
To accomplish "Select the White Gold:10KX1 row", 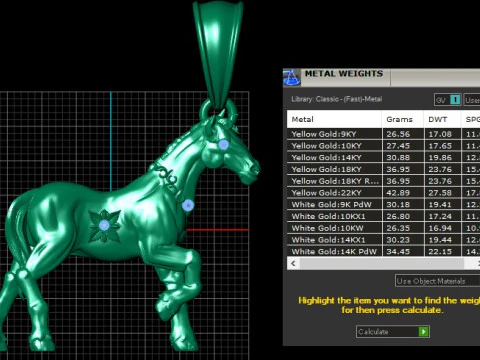I will [x=383, y=216].
